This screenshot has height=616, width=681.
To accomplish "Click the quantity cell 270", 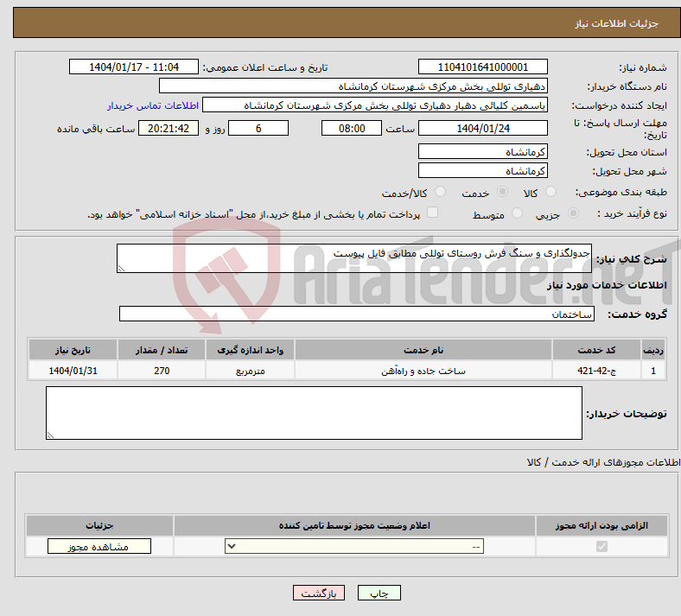I will [x=162, y=371].
